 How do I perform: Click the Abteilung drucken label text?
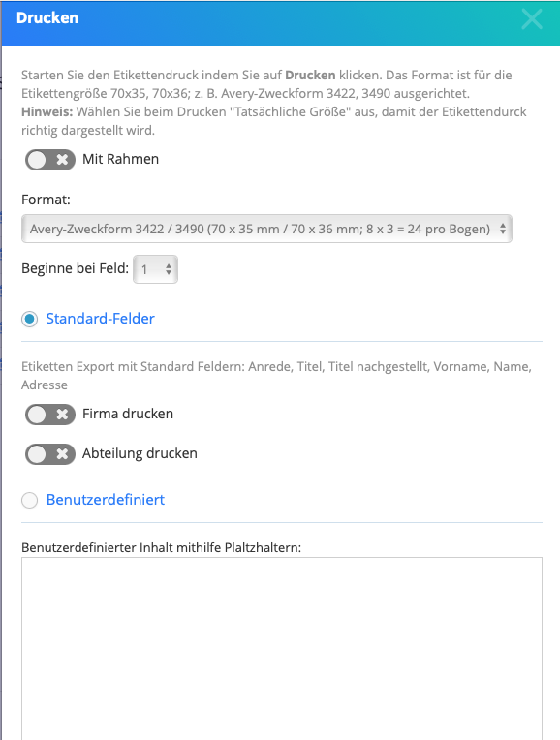coord(140,453)
